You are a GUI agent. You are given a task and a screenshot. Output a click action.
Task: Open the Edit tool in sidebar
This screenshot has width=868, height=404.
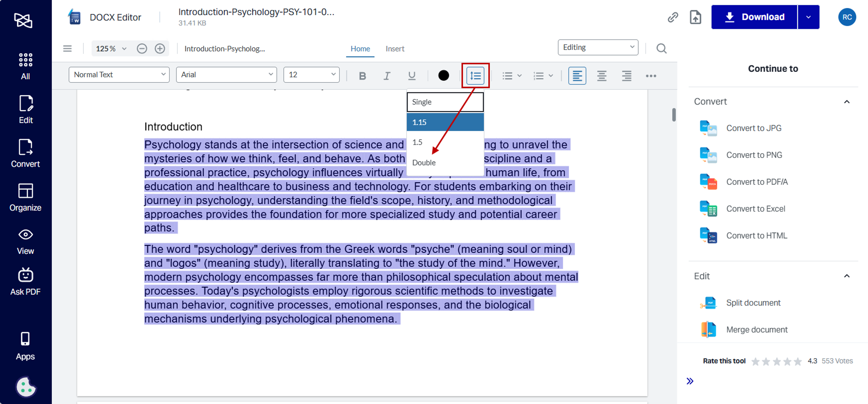tap(26, 110)
